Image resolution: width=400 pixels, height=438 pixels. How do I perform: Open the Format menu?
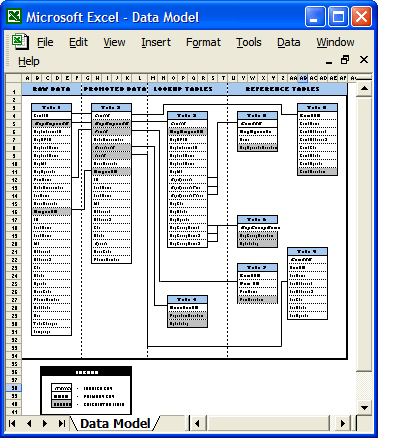click(x=203, y=42)
